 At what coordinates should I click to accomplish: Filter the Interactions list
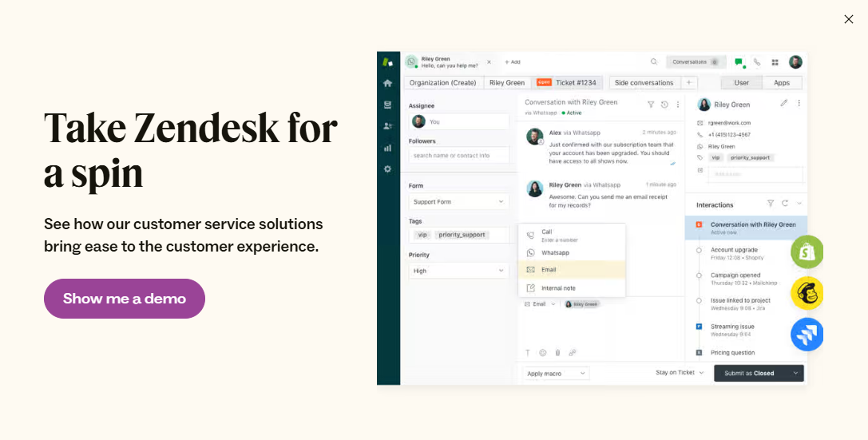click(771, 203)
